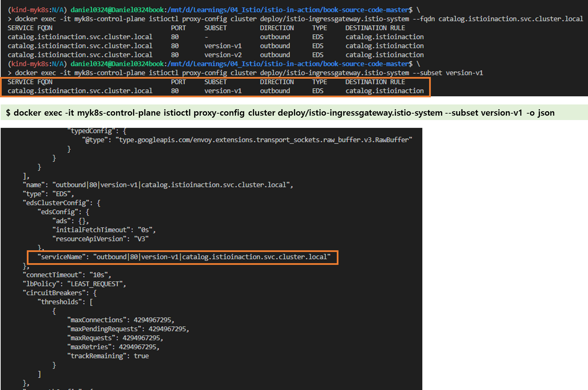Image resolution: width=588 pixels, height=390 pixels.
Task: Click the "name" outbound cluster line
Action: [158, 185]
